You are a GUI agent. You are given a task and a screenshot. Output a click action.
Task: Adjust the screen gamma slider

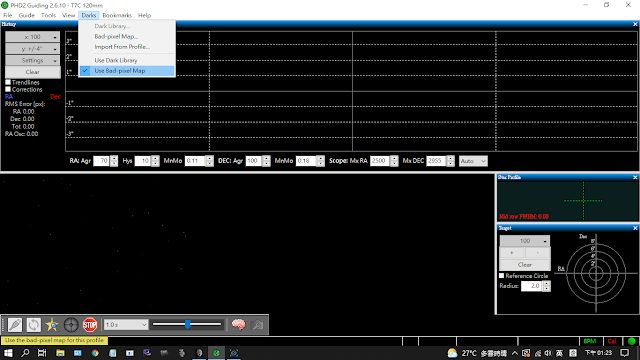187,325
